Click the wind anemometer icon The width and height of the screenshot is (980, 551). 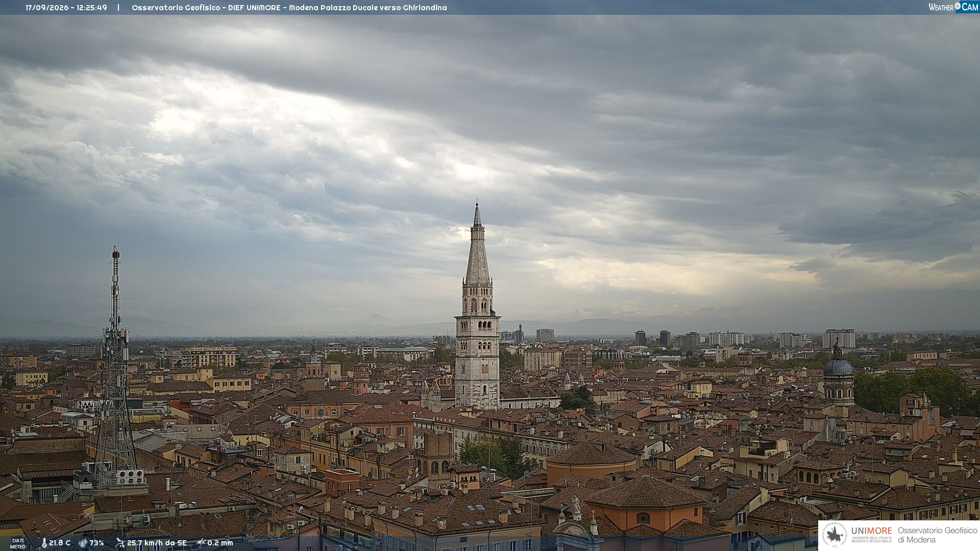coord(120,543)
